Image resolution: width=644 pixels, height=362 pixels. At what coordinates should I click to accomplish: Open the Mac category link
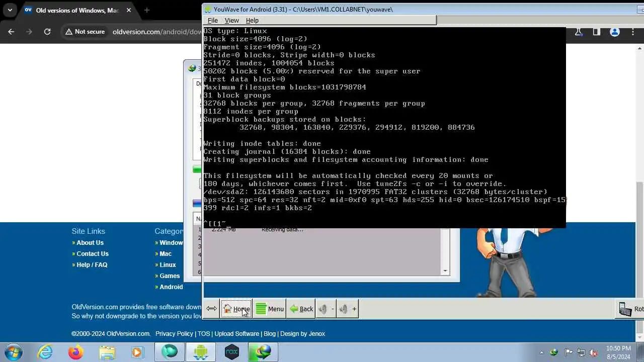point(166,254)
